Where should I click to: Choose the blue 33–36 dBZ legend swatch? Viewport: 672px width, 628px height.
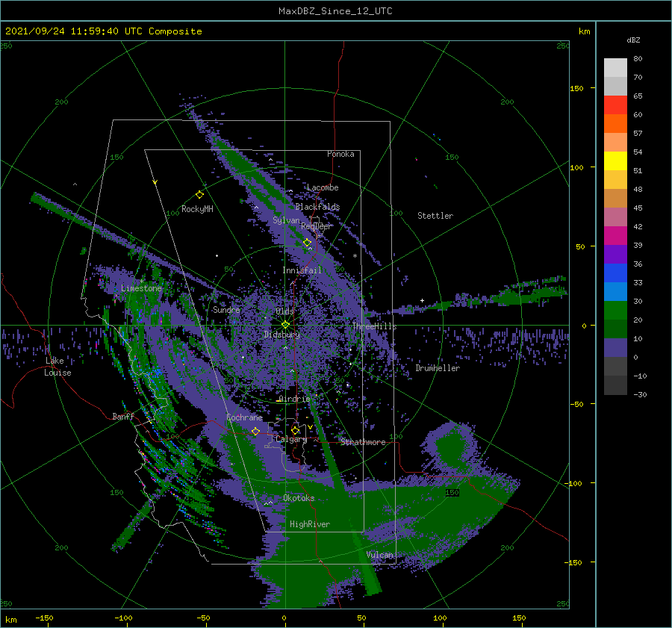click(615, 273)
